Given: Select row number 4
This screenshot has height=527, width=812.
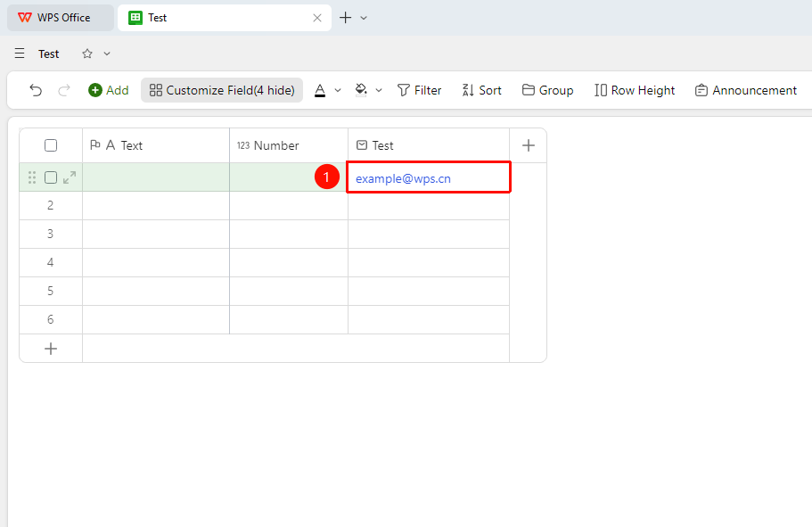Looking at the screenshot, I should 50,263.
